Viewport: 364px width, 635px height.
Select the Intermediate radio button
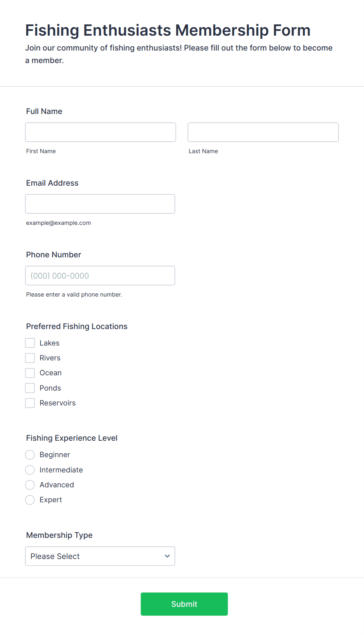(30, 470)
